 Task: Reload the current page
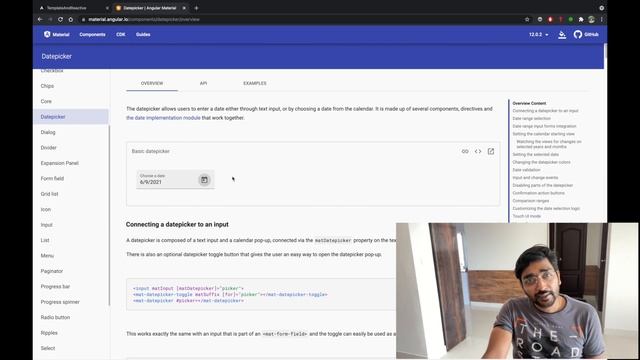[x=60, y=19]
